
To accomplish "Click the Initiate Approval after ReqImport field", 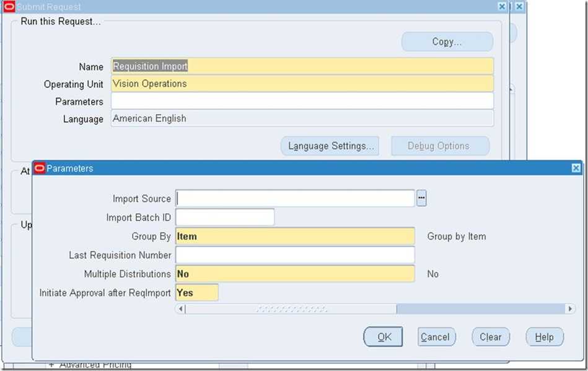I will tap(197, 292).
